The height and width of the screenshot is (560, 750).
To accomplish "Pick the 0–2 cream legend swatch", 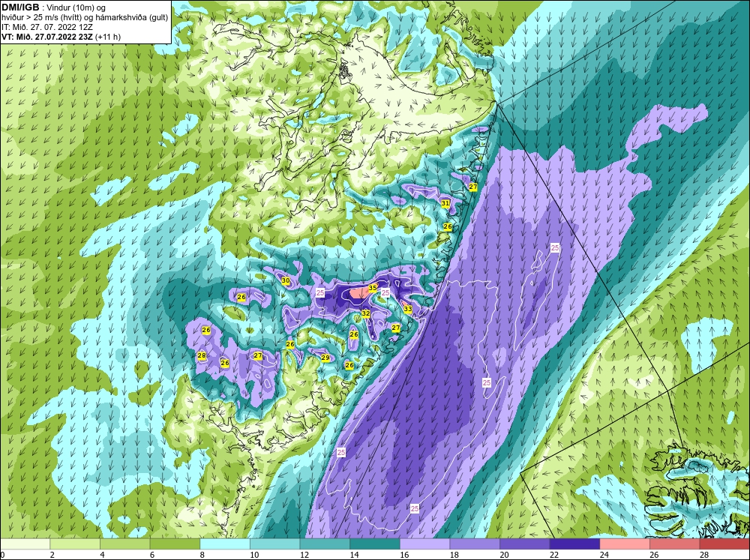I will [25, 544].
